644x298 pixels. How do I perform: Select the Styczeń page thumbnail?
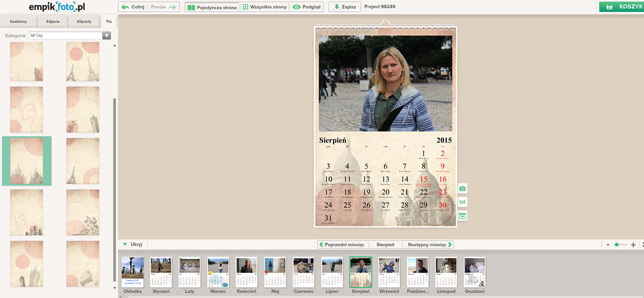tap(161, 272)
